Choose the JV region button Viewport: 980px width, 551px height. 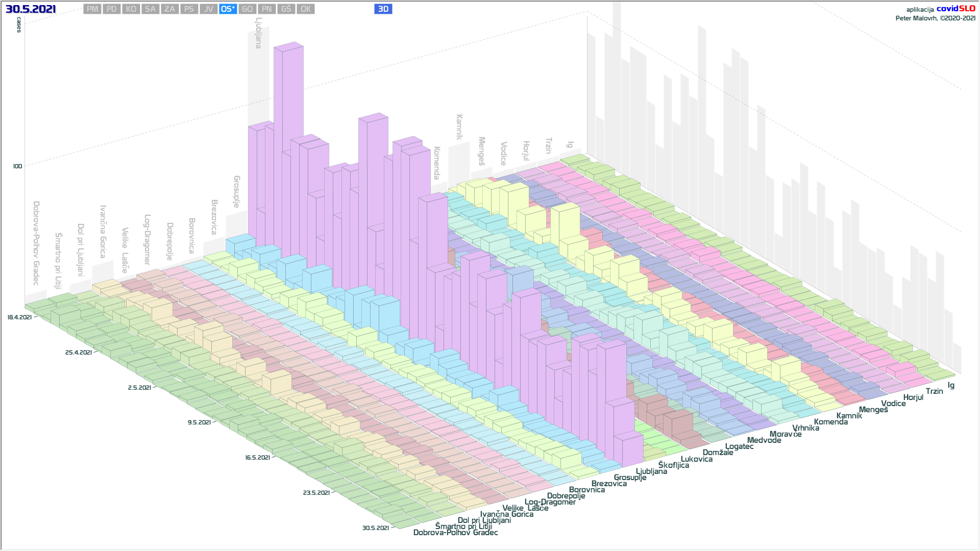pyautogui.click(x=208, y=9)
